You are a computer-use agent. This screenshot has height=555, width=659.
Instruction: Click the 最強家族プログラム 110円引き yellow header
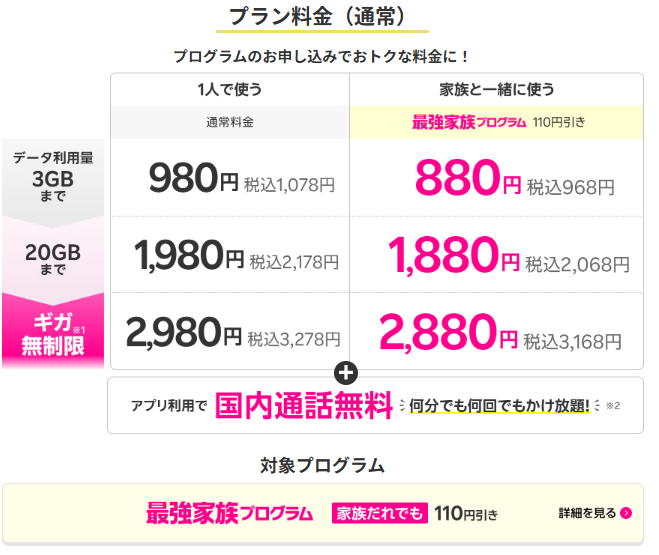pyautogui.click(x=496, y=122)
